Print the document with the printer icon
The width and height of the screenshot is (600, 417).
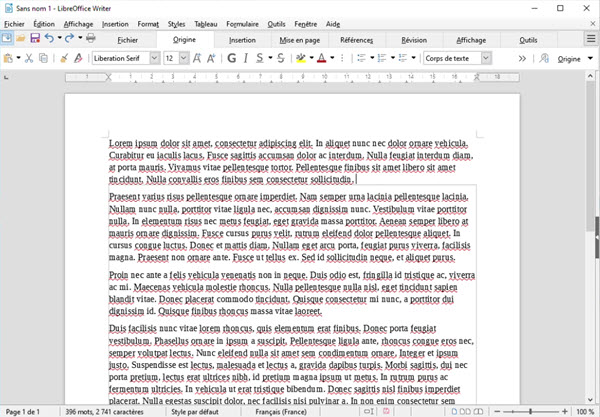click(x=91, y=38)
